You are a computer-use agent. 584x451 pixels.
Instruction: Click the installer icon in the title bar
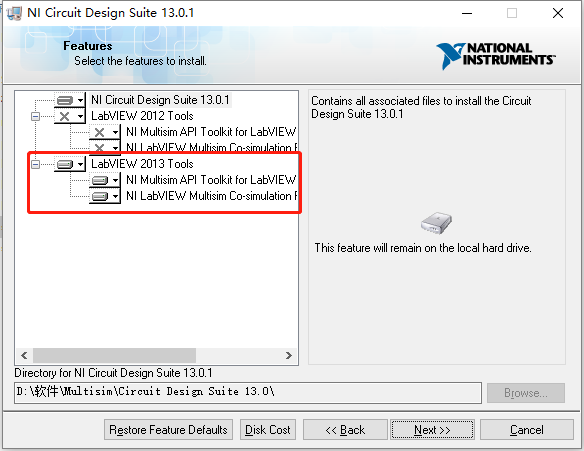14,13
